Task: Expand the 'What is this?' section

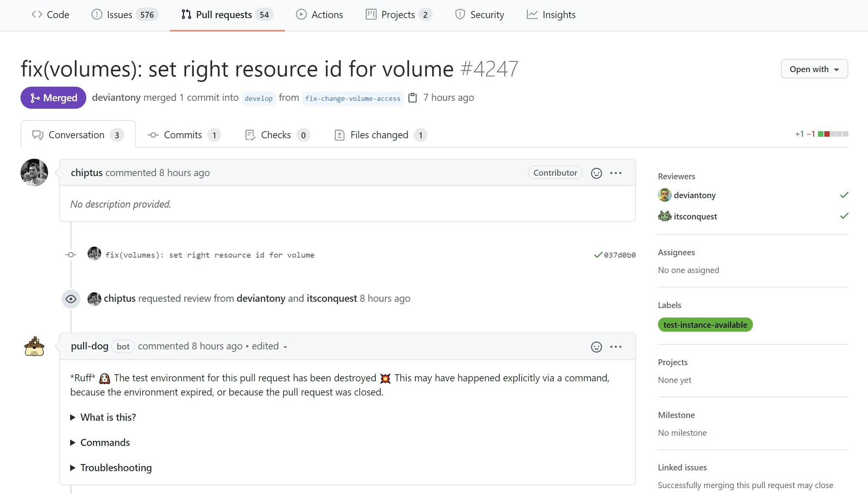Action: point(108,417)
